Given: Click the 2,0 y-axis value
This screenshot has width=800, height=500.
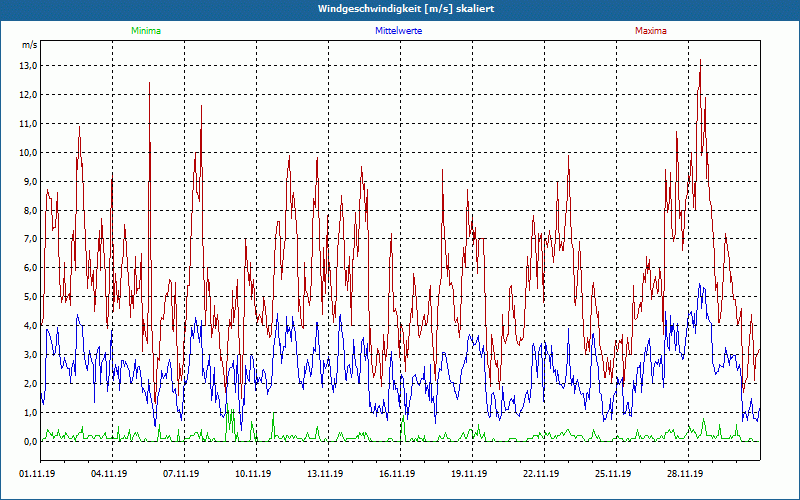Looking at the screenshot, I should click(x=30, y=384).
